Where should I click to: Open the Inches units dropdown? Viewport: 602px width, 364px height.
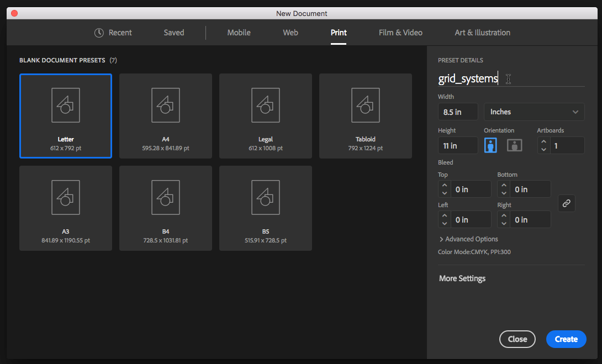(534, 112)
